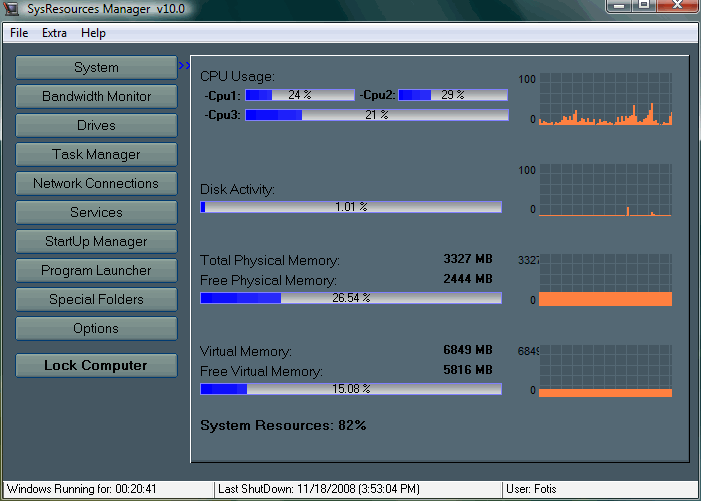Image resolution: width=701 pixels, height=501 pixels.
Task: Open the Special Folders section
Action: pos(97,299)
